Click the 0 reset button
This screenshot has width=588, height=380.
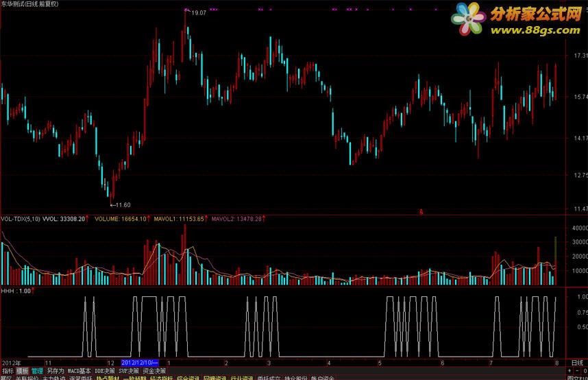(x=585, y=371)
